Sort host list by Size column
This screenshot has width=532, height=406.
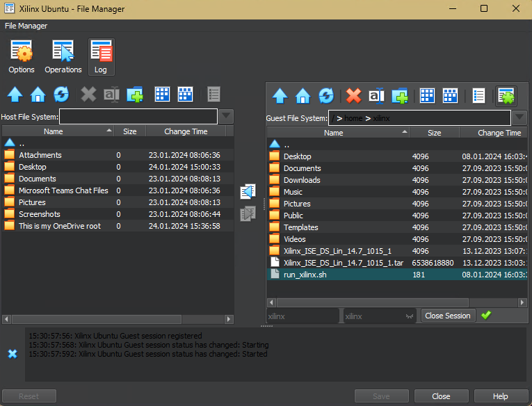coord(129,131)
